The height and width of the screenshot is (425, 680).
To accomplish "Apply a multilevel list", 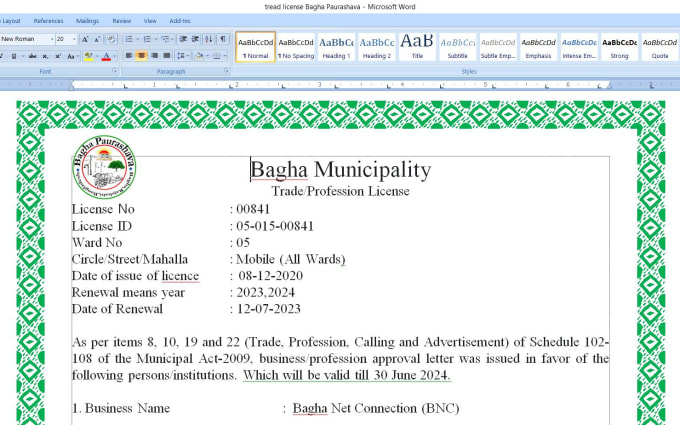I will click(165, 39).
